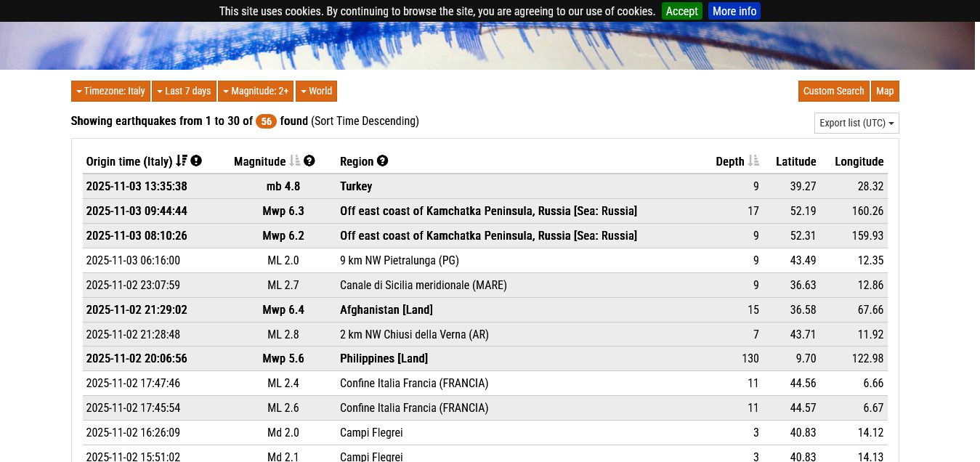The height and width of the screenshot is (462, 980).
Task: Open Custom Search
Action: tap(833, 91)
